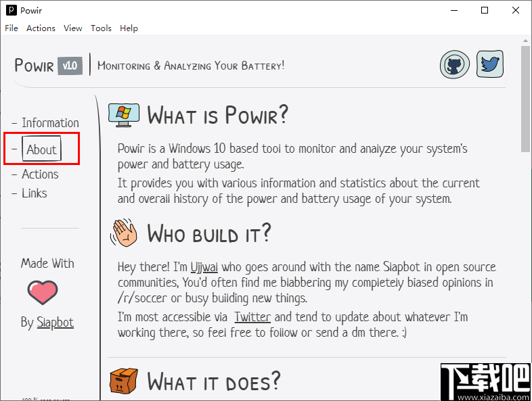Image resolution: width=532 pixels, height=401 pixels.
Task: Follow the Twitter text hyperlink
Action: (252, 317)
